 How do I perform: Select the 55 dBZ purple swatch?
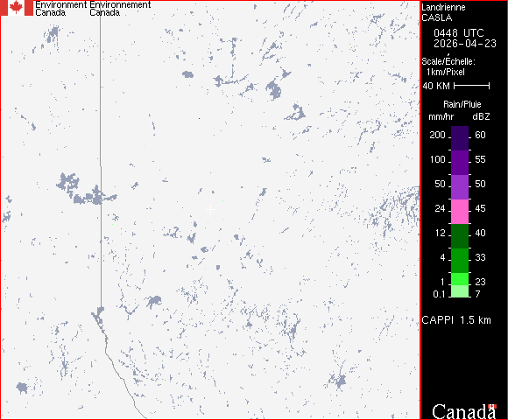click(x=460, y=163)
